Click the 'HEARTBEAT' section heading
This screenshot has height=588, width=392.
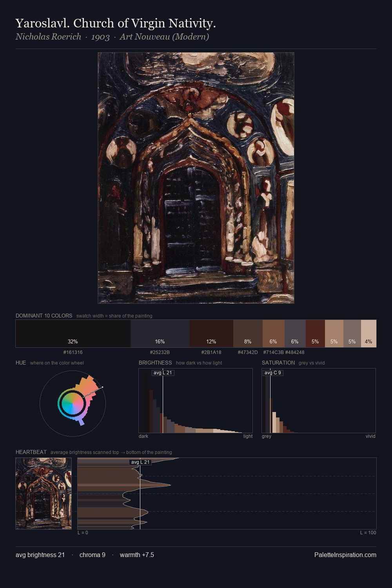31,452
